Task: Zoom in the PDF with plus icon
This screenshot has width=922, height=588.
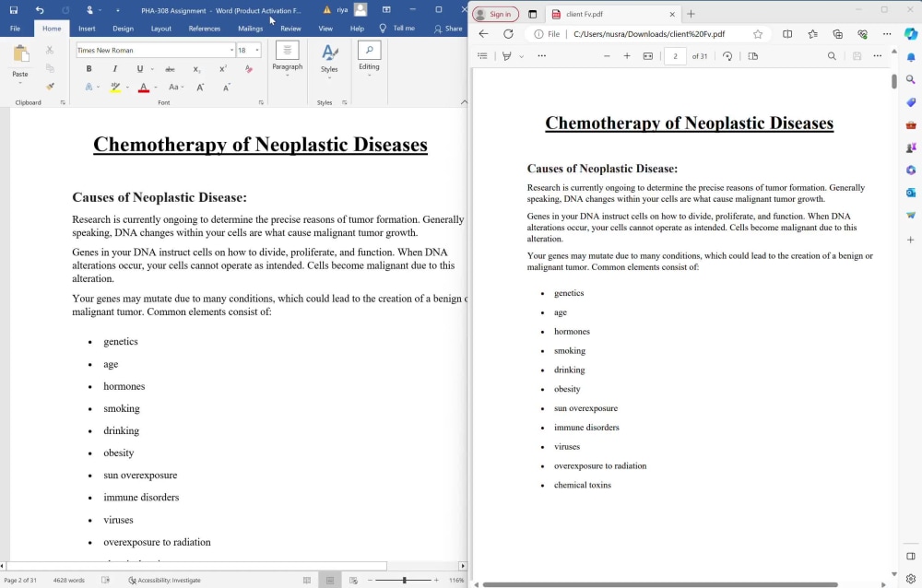Action: [x=627, y=56]
